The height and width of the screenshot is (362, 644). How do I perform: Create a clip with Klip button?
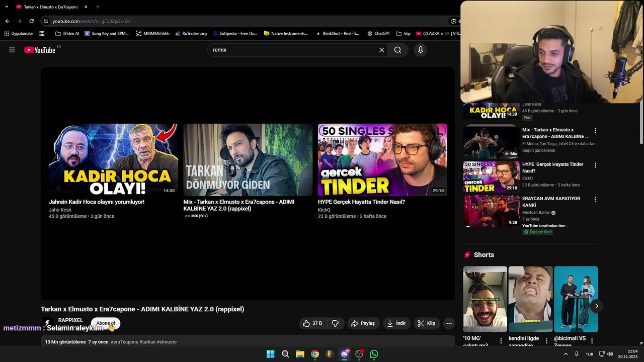[426, 323]
